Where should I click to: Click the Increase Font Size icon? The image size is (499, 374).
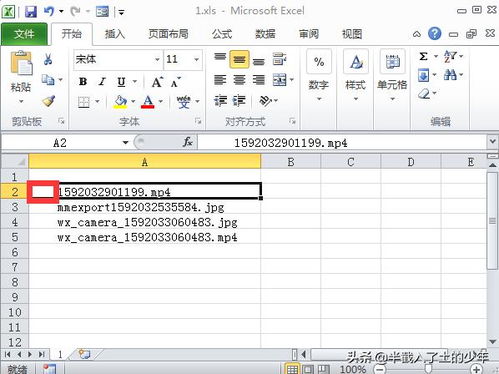pos(157,81)
